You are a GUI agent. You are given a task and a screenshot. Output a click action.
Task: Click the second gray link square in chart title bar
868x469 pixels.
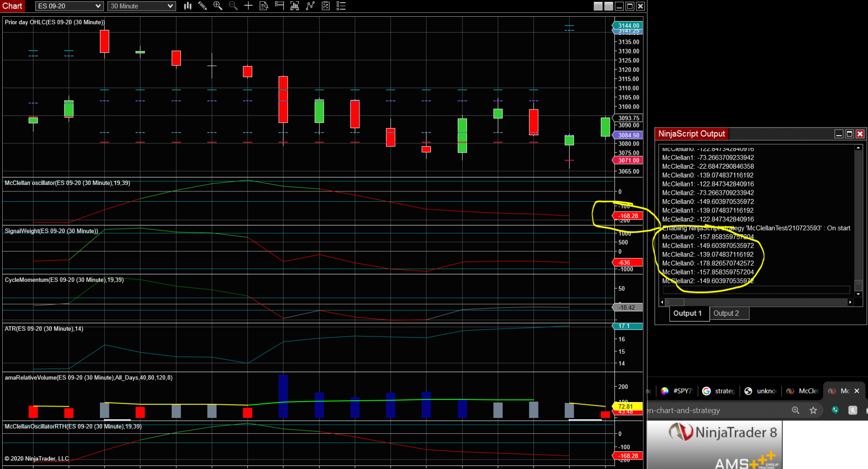pyautogui.click(x=609, y=6)
